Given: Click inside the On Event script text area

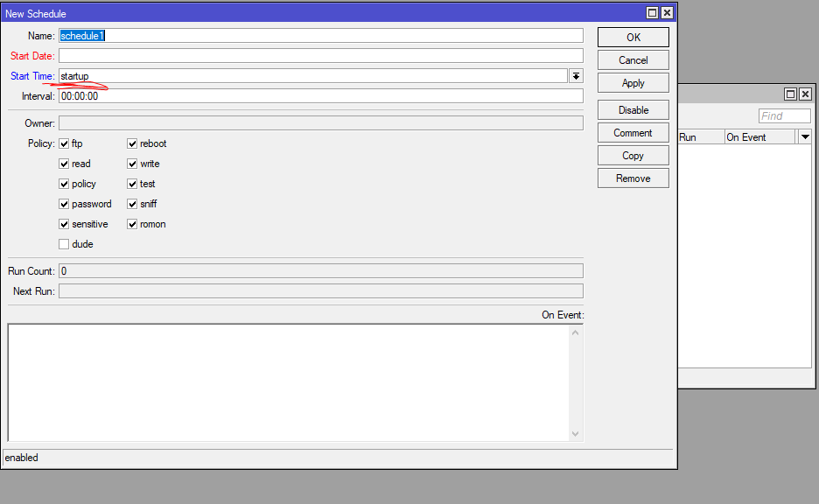Looking at the screenshot, I should [x=289, y=382].
